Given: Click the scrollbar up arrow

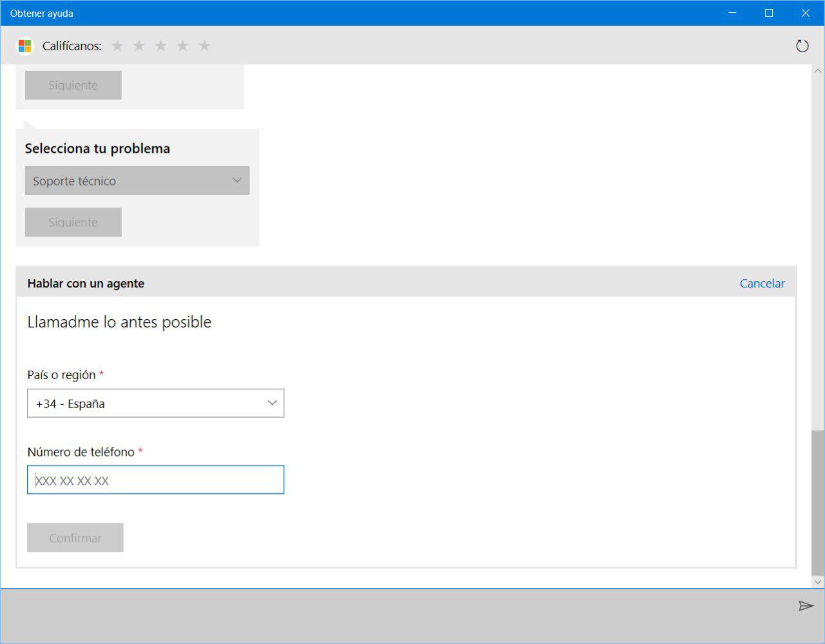Looking at the screenshot, I should tap(818, 71).
